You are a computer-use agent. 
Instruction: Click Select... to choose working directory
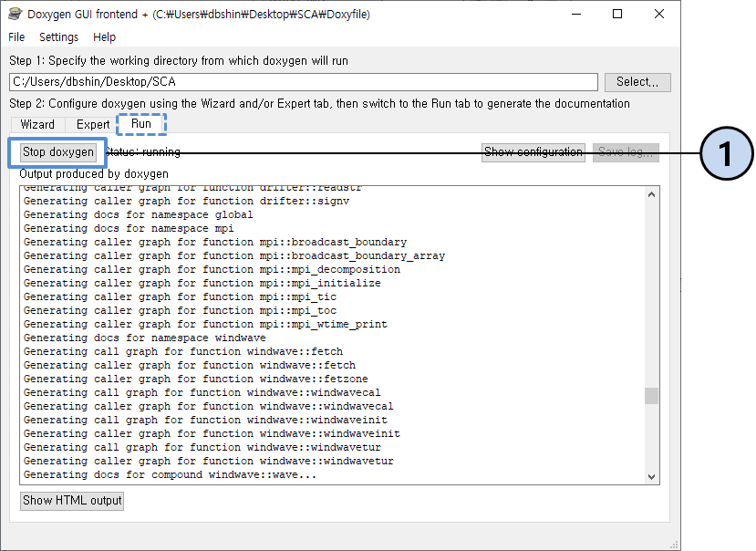[x=637, y=82]
